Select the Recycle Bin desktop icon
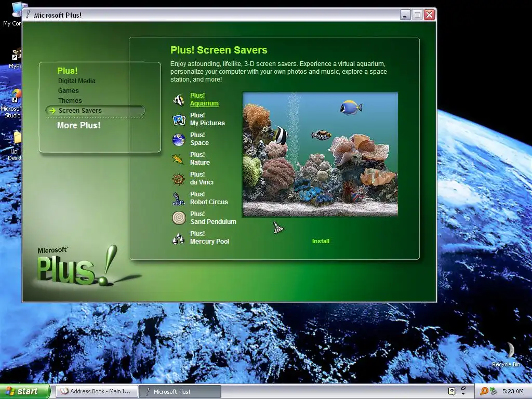532x399 pixels. [x=506, y=354]
